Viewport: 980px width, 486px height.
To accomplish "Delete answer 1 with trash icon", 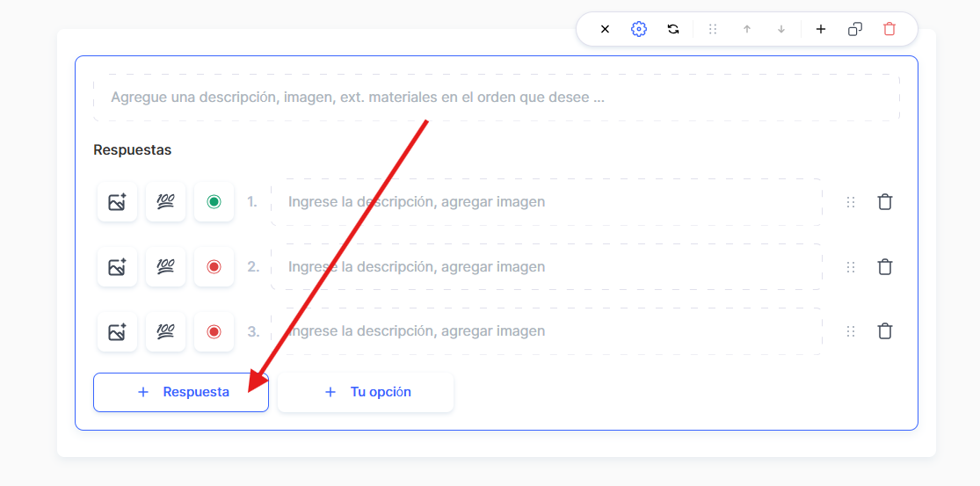I will [x=884, y=202].
